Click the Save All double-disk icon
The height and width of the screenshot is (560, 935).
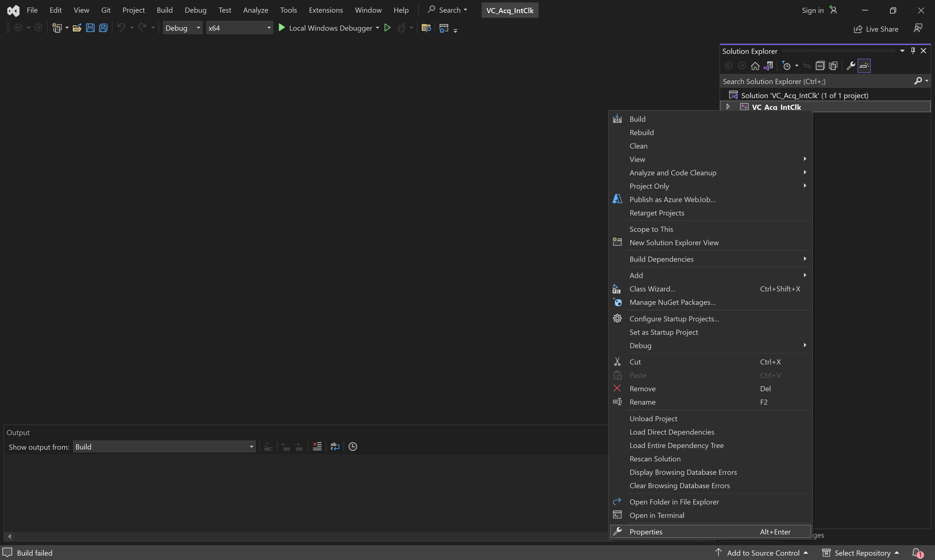point(103,28)
